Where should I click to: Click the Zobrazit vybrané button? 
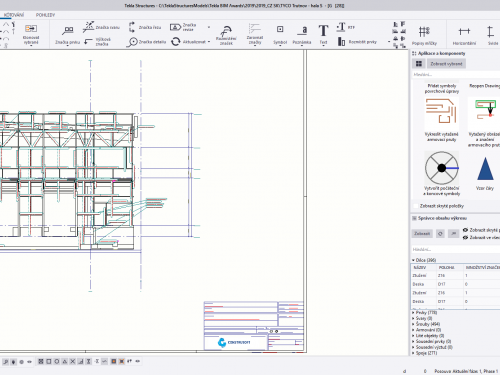click(x=446, y=64)
